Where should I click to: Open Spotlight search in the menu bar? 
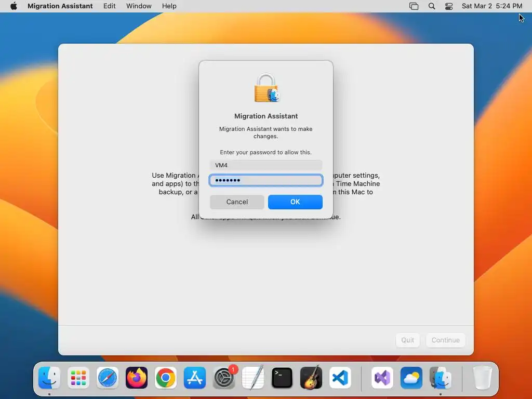click(432, 6)
